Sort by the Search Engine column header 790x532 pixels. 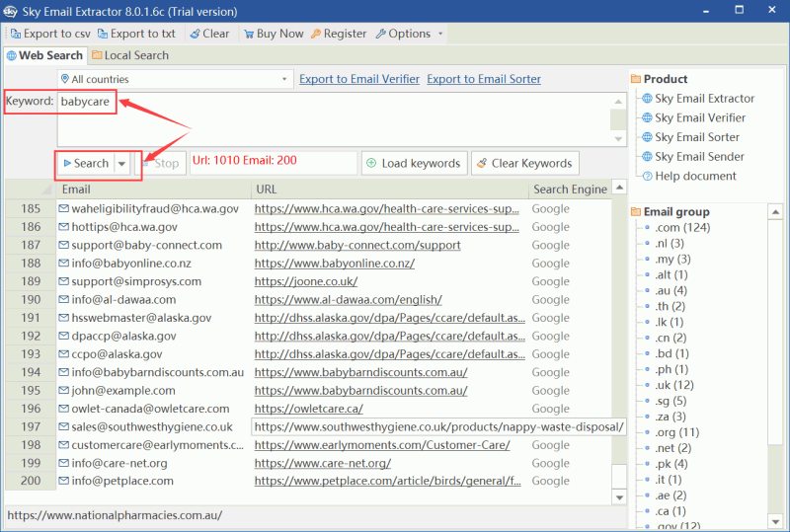coord(570,190)
